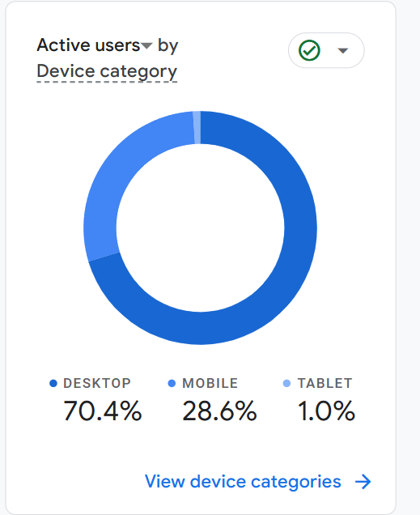
Task: Click the Desktop legend color dot
Action: [x=53, y=383]
